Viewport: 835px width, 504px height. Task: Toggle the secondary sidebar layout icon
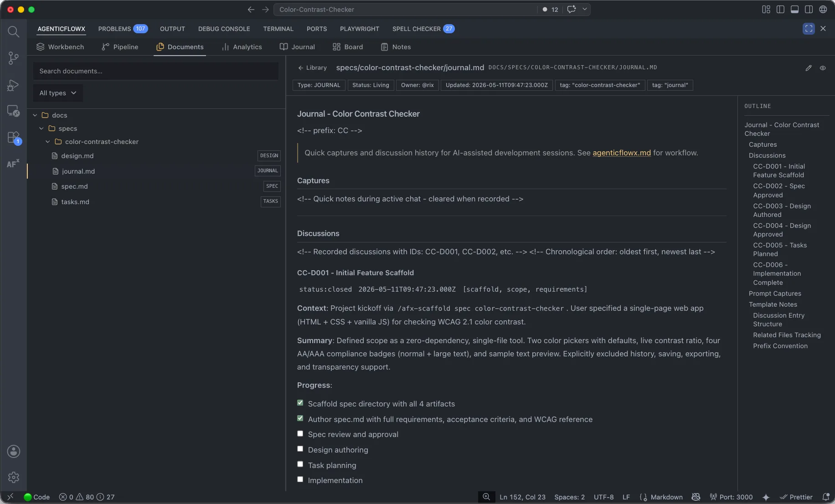pos(809,10)
